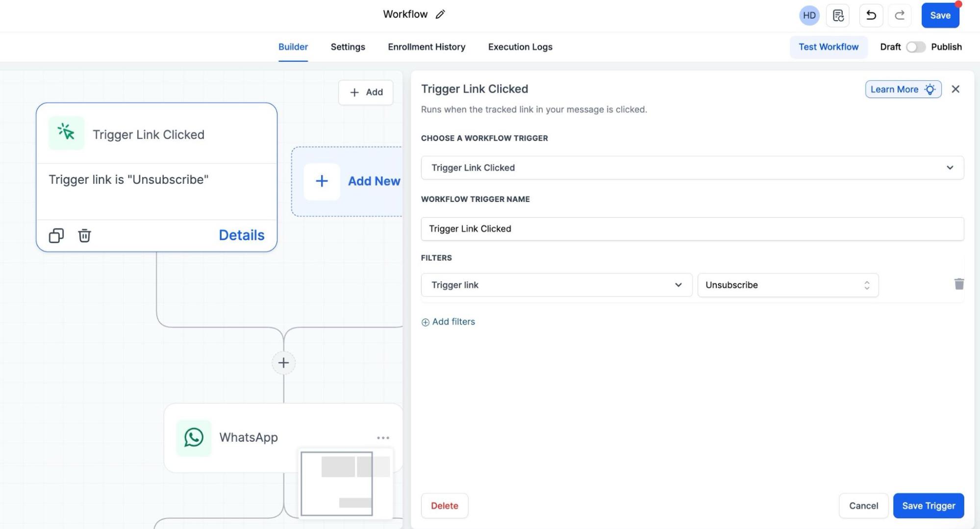Click the Workflow Trigger Name input field
Viewport: 980px width, 529px height.
tap(692, 229)
